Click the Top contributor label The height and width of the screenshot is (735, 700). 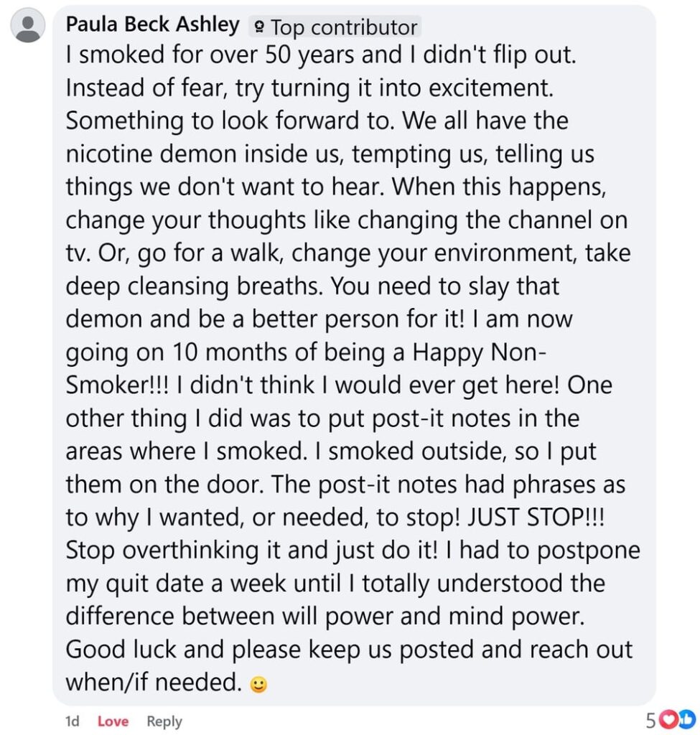[343, 28]
